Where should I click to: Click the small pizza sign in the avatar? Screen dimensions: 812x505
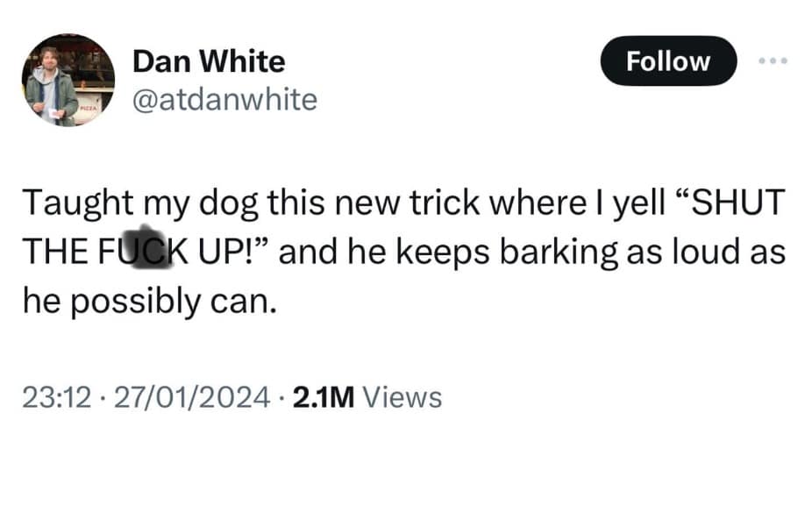pyautogui.click(x=88, y=107)
